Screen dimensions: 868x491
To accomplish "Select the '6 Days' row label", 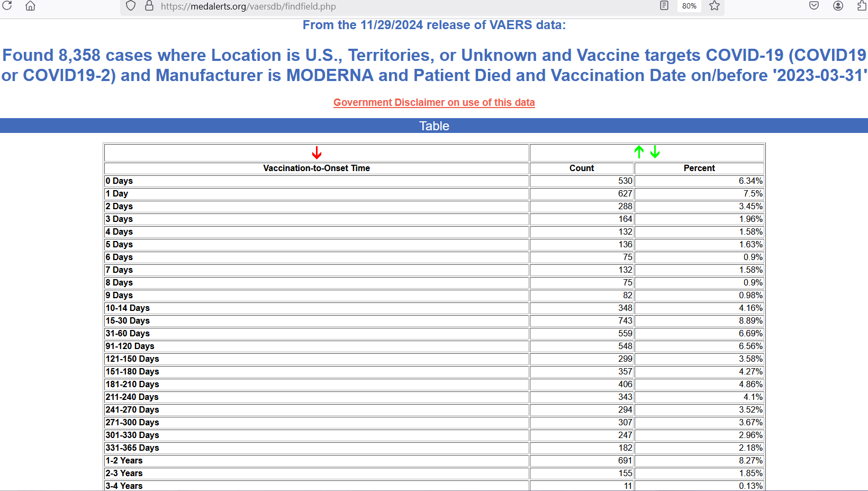I will (x=119, y=257).
